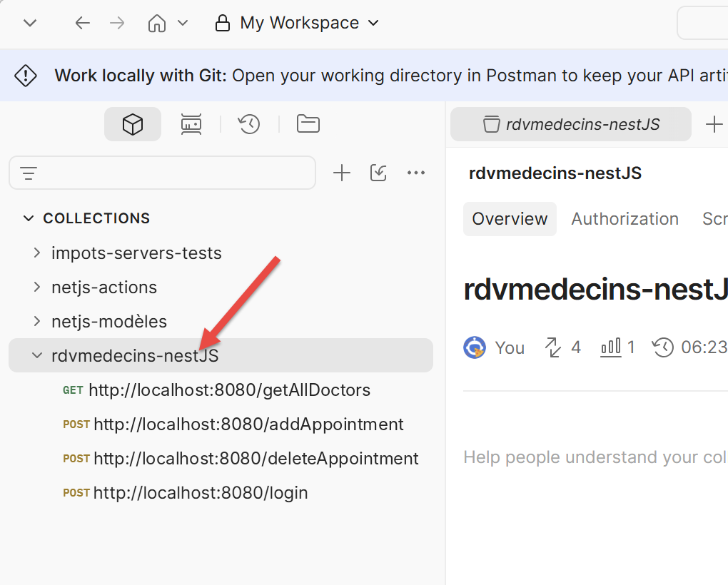Open the Collections sidebar tab icon
Viewport: 728px width, 585px height.
[133, 124]
